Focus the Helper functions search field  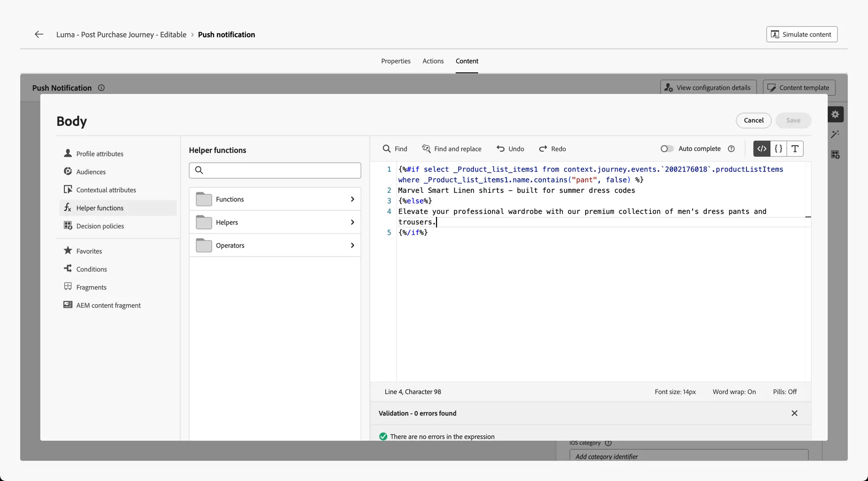275,170
